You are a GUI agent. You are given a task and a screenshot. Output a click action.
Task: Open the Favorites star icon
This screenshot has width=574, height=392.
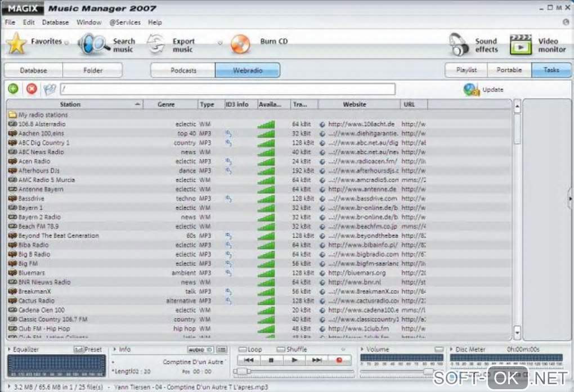(x=16, y=44)
